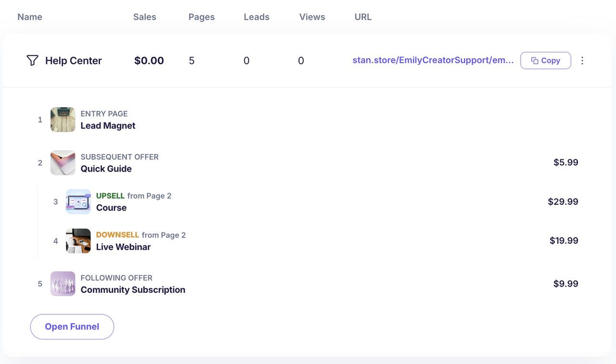The width and height of the screenshot is (616, 364).
Task: Click the URL column header
Action: tap(363, 17)
